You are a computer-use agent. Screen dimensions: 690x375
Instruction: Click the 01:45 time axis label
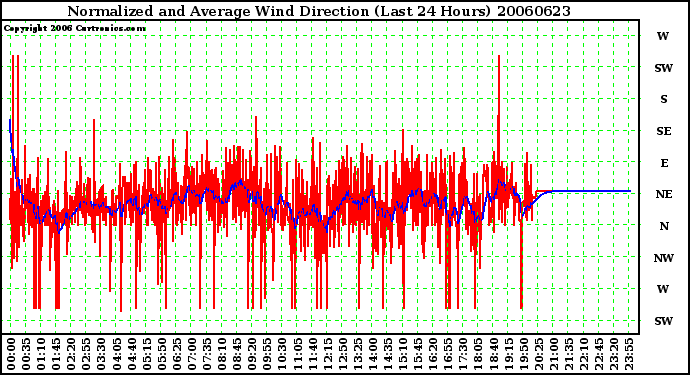coord(56,354)
